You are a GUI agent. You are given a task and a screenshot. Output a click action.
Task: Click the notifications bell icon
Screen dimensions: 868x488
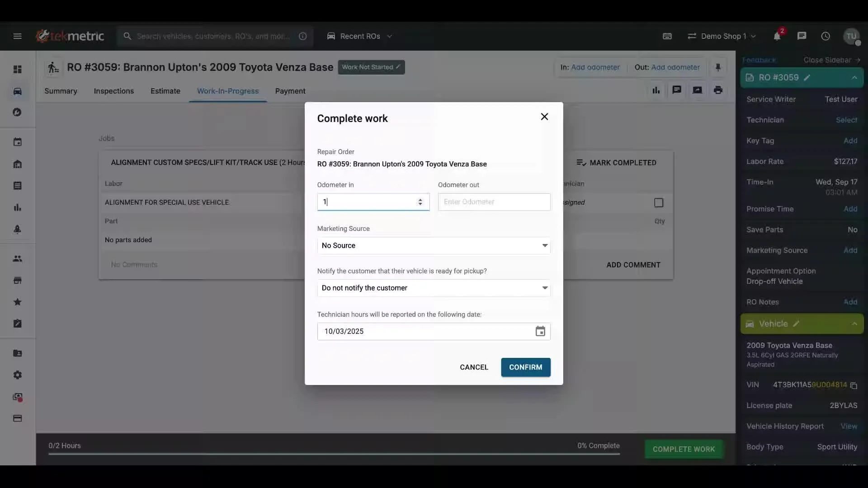pyautogui.click(x=777, y=36)
